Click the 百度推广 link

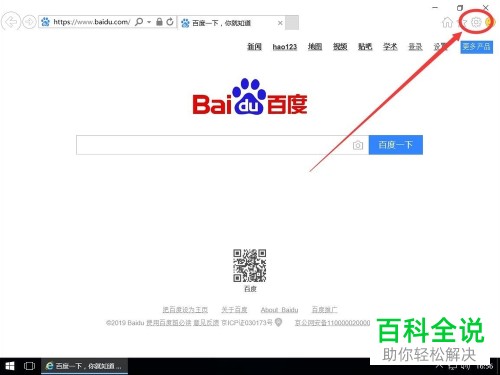324,310
